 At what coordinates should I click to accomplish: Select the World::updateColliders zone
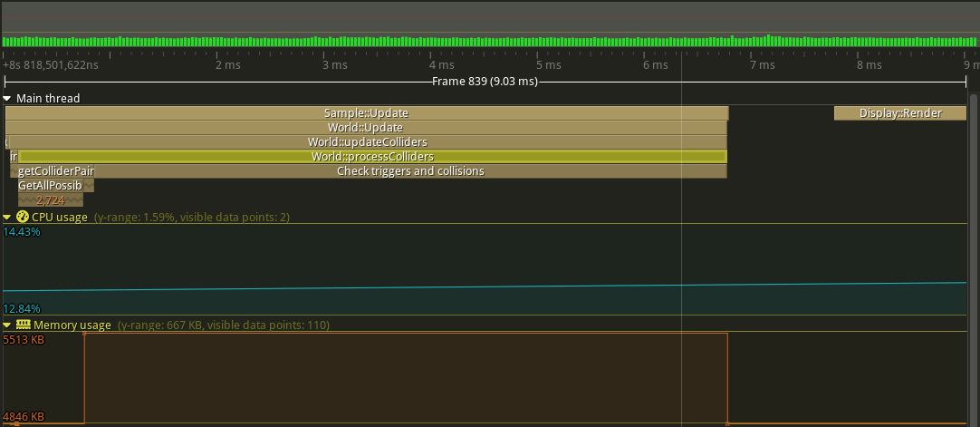[368, 142]
